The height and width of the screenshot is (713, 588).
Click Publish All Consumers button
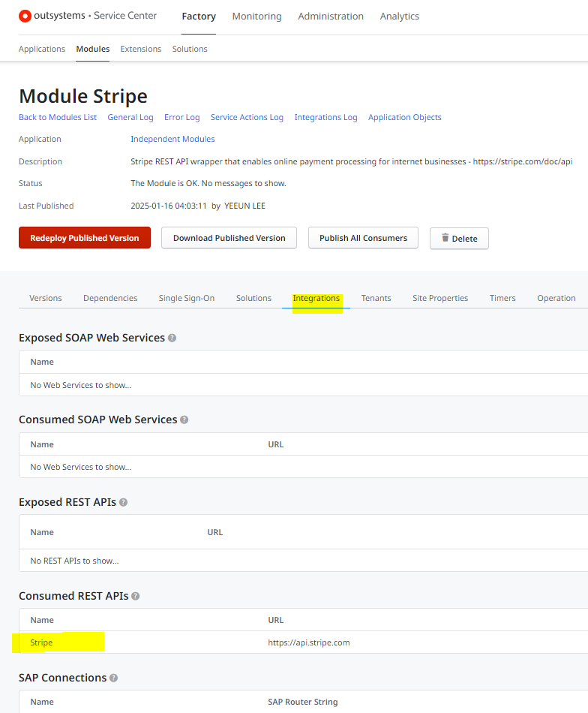click(x=363, y=238)
